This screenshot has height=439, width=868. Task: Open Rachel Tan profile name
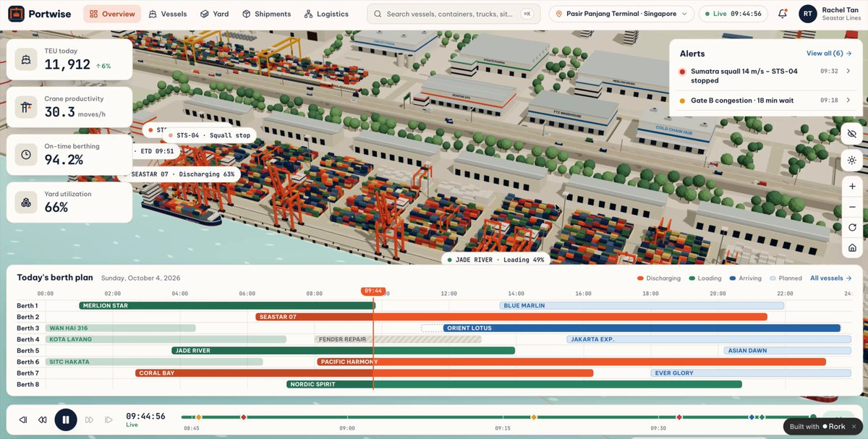(x=841, y=10)
